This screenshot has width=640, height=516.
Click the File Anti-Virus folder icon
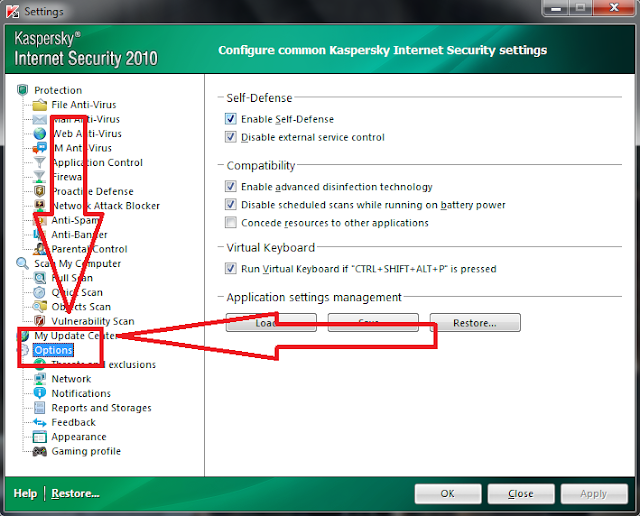click(x=40, y=105)
